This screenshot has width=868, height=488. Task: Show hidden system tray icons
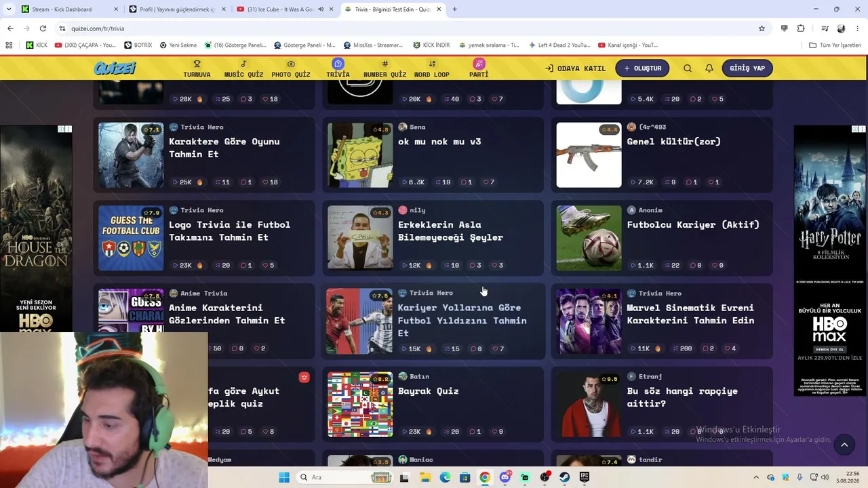757,477
